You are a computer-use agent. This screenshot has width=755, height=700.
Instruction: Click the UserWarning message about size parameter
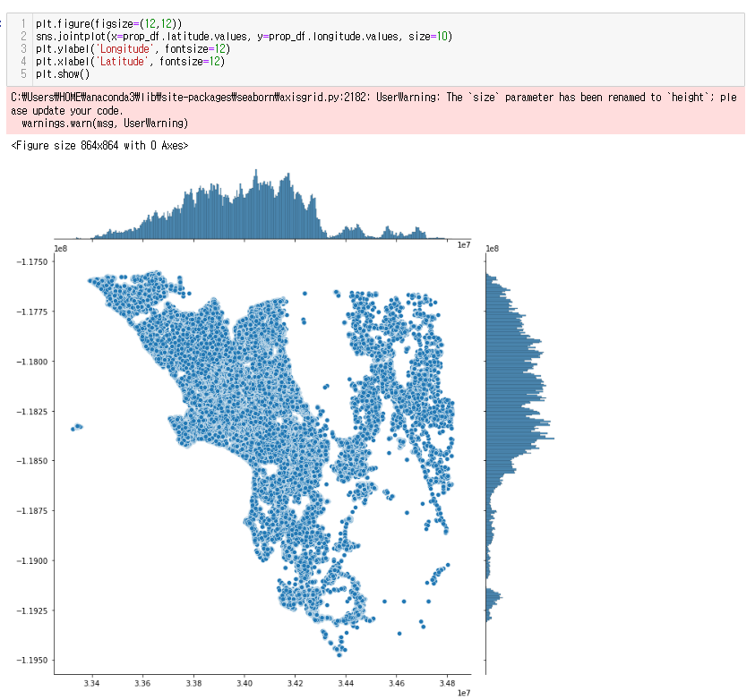[x=373, y=104]
